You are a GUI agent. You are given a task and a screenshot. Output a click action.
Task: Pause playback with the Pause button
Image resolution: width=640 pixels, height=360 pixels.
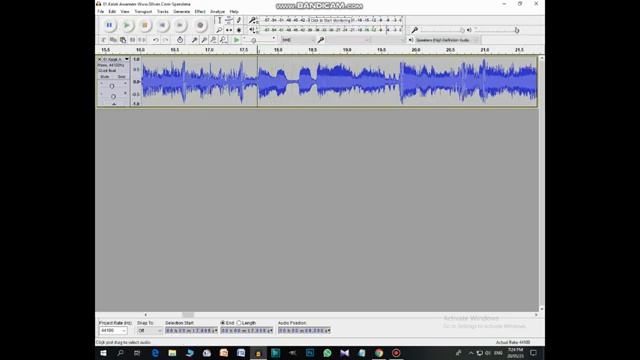[x=109, y=25]
